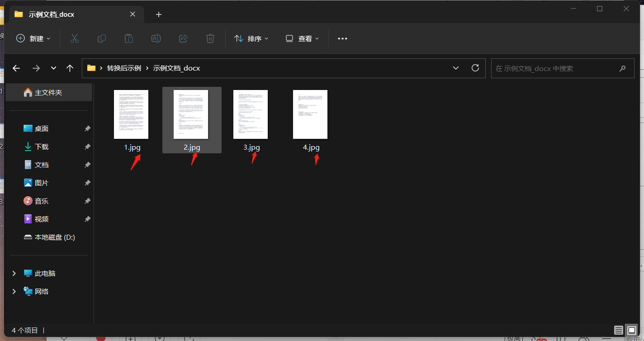Open the See more (...) menu

point(342,38)
